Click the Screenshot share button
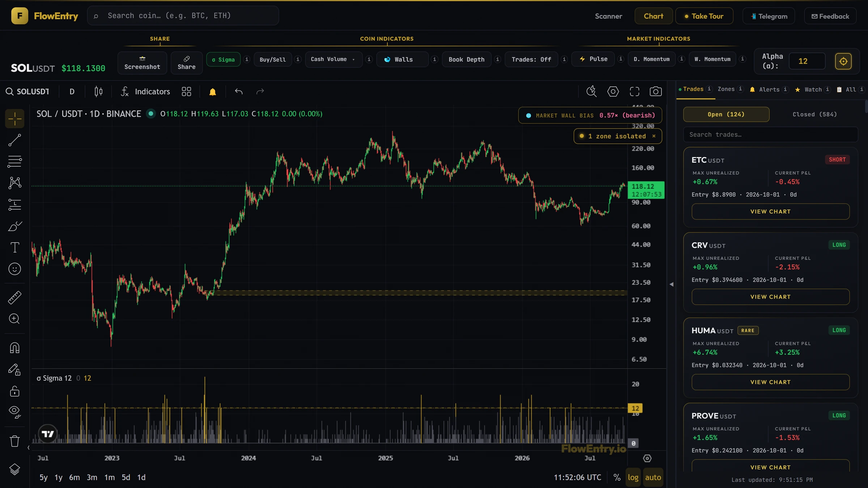The height and width of the screenshot is (488, 868). (142, 63)
